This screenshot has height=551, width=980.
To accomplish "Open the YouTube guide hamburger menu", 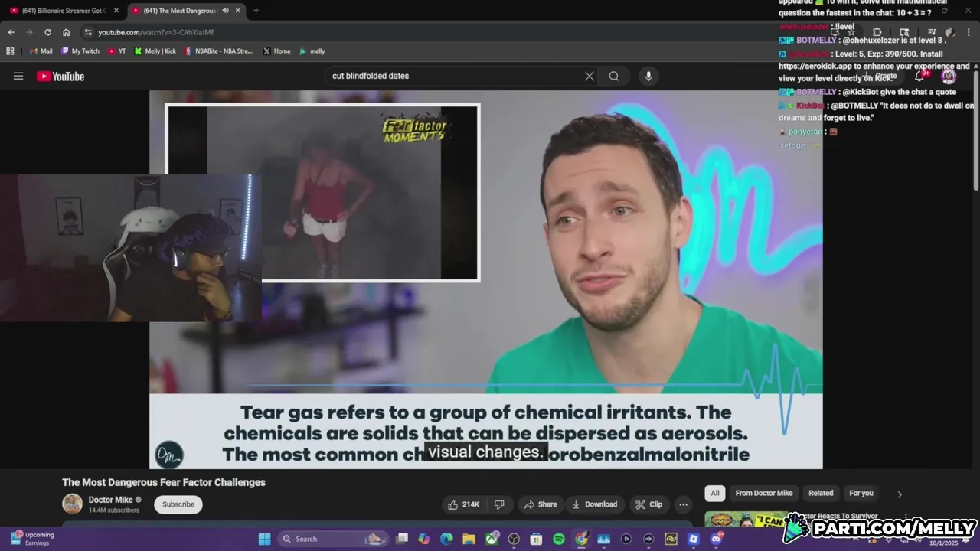I will coord(18,76).
